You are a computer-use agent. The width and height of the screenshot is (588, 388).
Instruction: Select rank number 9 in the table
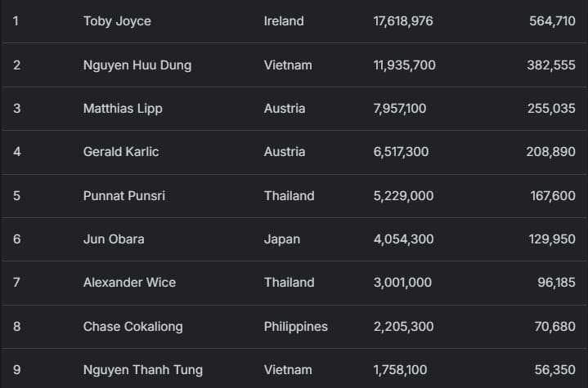pyautogui.click(x=16, y=370)
